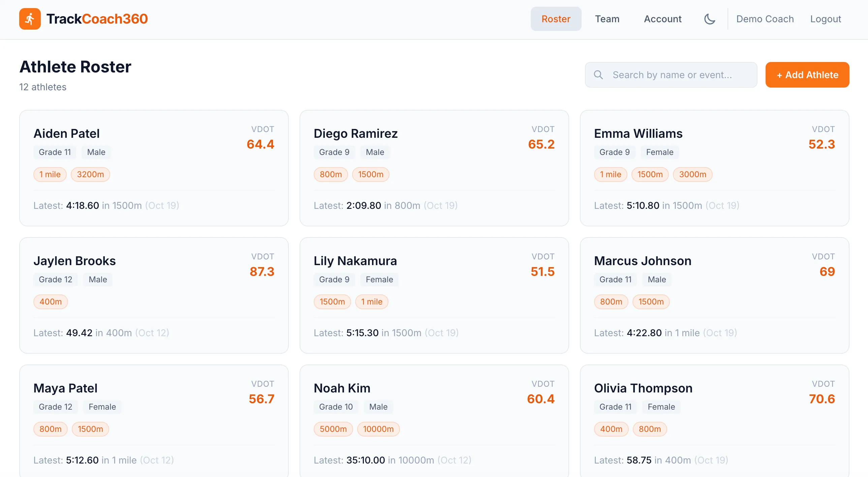Viewport: 868px width, 477px height.
Task: Open the Team section
Action: [x=607, y=19]
